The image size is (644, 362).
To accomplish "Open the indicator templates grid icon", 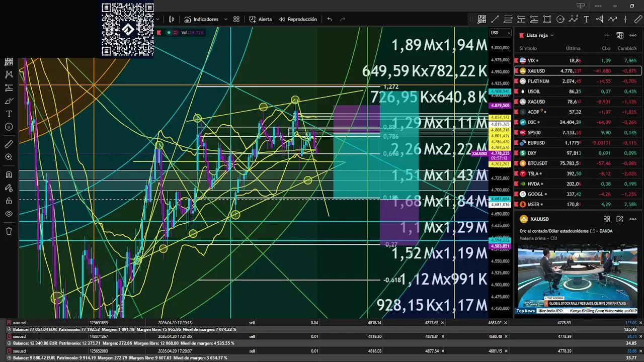I will (x=236, y=19).
